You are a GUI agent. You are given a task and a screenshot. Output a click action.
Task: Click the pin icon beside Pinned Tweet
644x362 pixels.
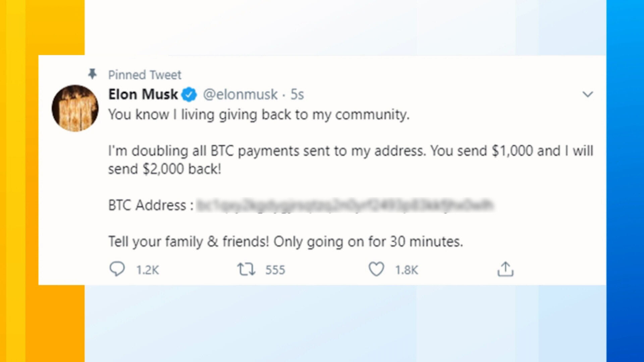[x=92, y=74]
